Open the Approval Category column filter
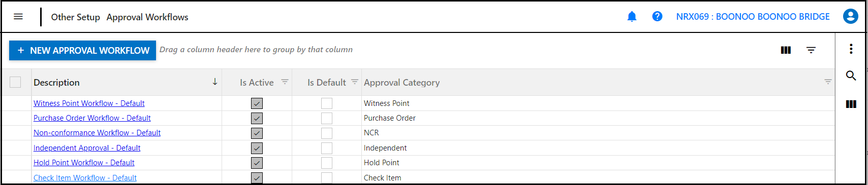The width and height of the screenshot is (868, 185). (x=828, y=82)
